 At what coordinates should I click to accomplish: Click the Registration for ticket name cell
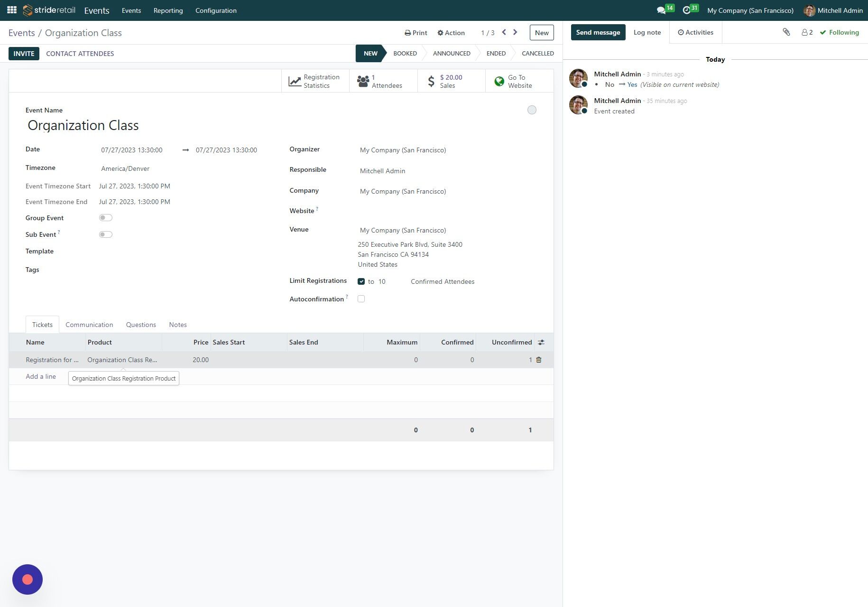52,360
